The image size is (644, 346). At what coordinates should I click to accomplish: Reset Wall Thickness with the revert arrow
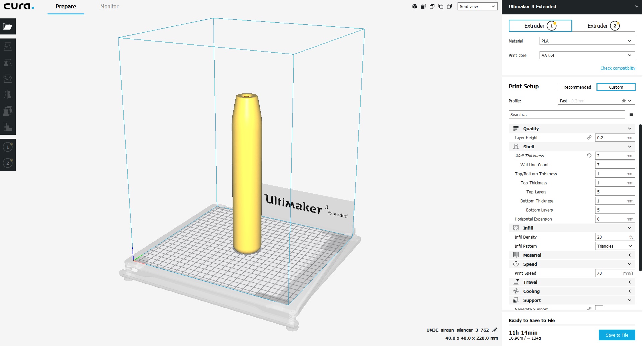pyautogui.click(x=589, y=156)
